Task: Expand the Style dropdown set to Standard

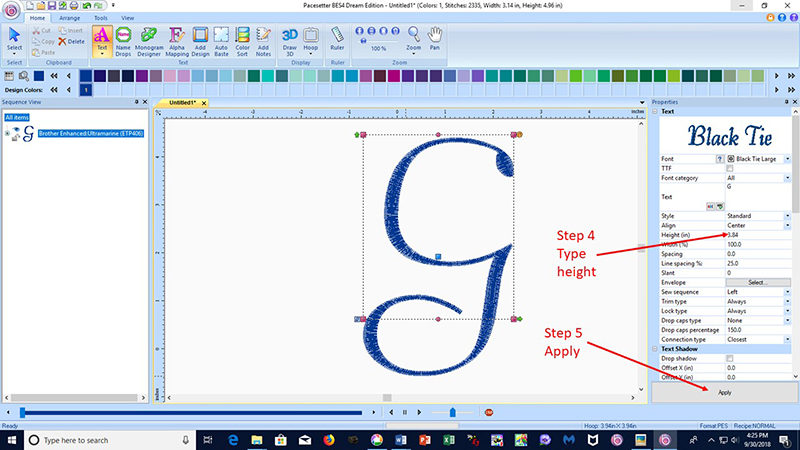Action: pos(787,216)
